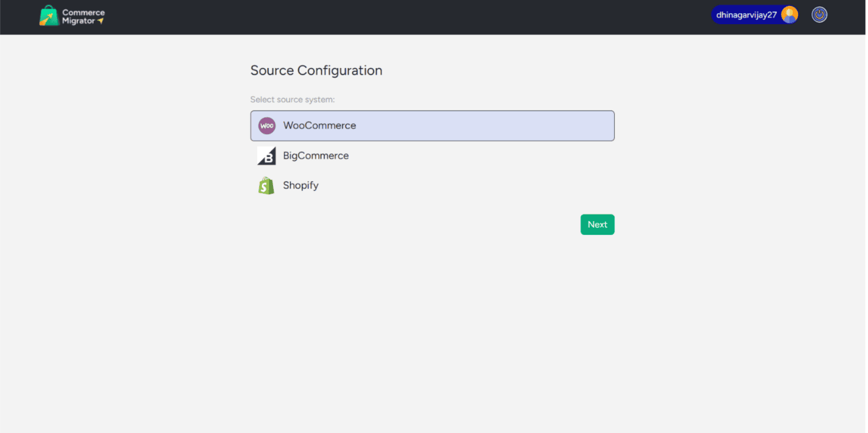868x433 pixels.
Task: Click the purple WooCommerce logo icon
Action: [266, 126]
